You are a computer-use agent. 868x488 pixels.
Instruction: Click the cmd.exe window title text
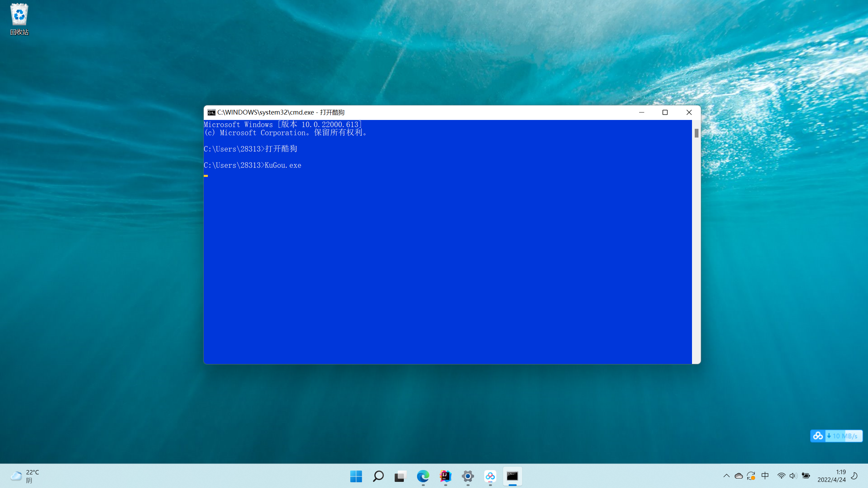(281, 113)
